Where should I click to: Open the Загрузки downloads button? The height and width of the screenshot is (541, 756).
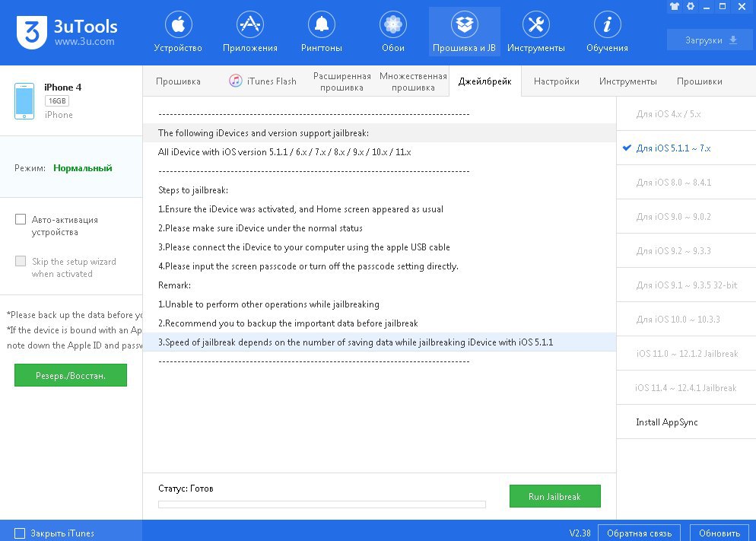710,40
